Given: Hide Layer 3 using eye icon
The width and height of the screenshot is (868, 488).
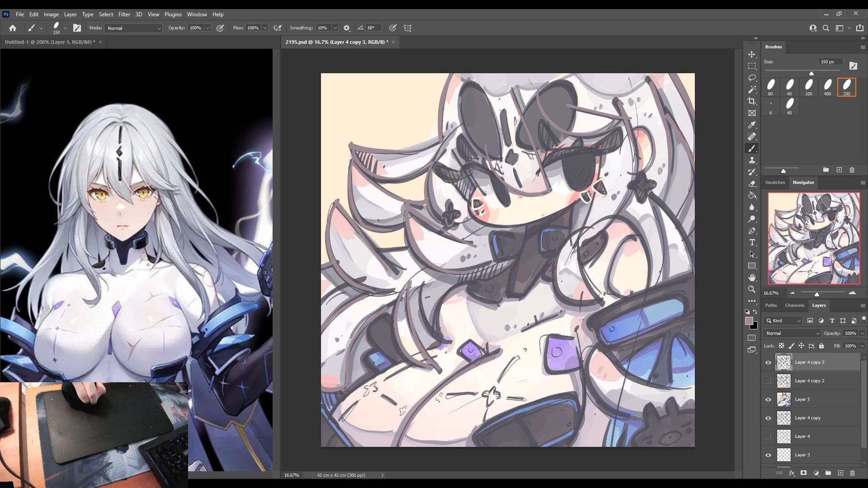Looking at the screenshot, I should pyautogui.click(x=768, y=455).
